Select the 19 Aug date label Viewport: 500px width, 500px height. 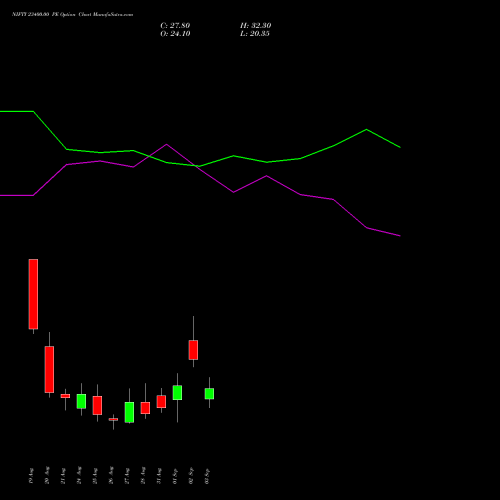point(31,476)
